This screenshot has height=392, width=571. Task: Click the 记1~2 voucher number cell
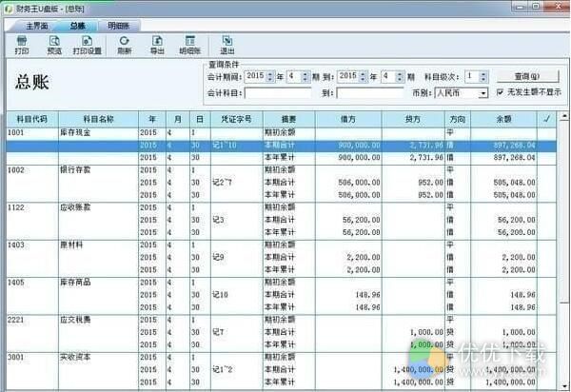(x=237, y=370)
